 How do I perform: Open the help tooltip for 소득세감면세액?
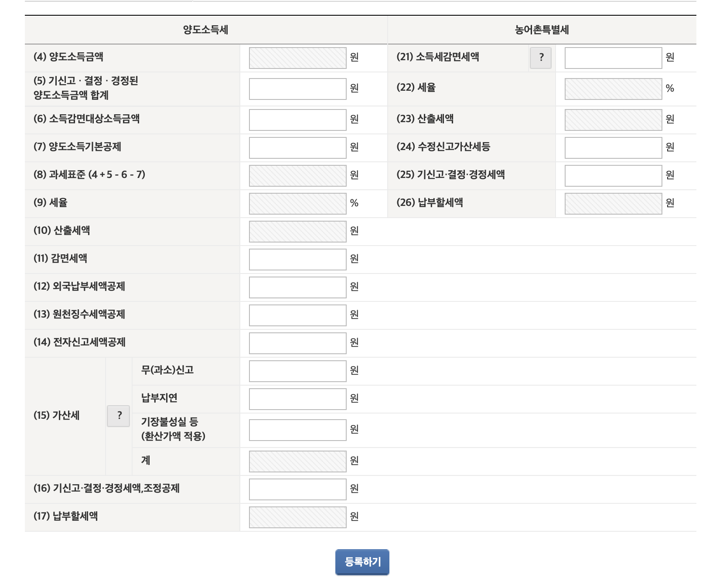pos(541,57)
